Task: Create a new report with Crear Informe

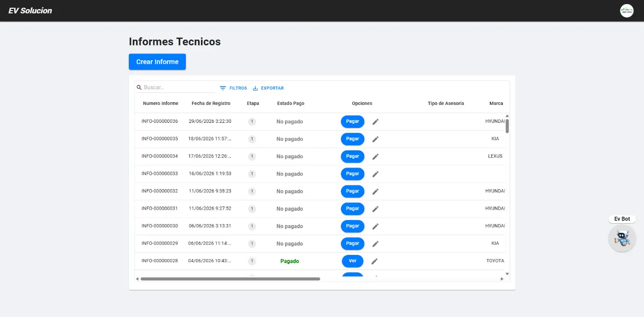Action: click(157, 62)
